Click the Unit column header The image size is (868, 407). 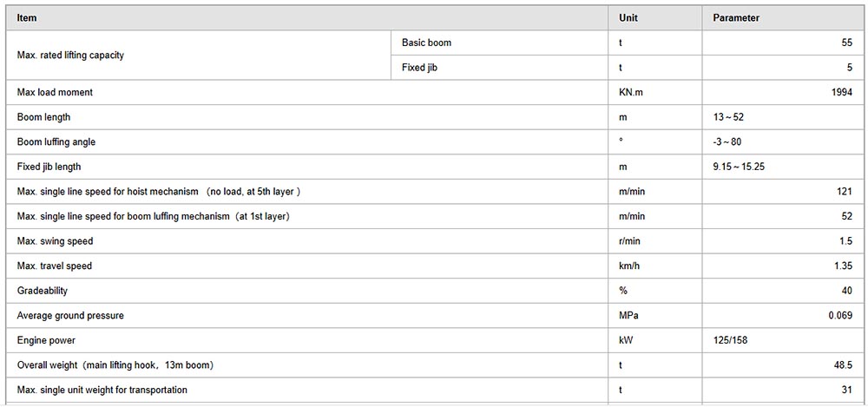coord(628,17)
